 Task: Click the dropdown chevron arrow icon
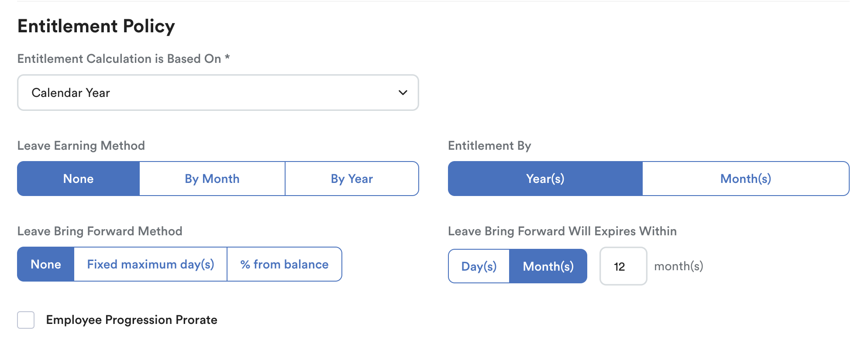(x=403, y=93)
